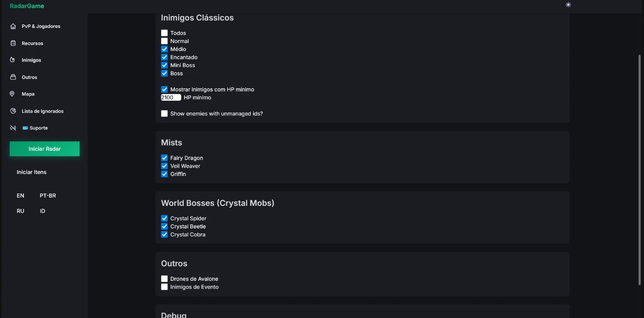Click the flame icon beside Inimigos
The width and height of the screenshot is (644, 318).
[12, 60]
